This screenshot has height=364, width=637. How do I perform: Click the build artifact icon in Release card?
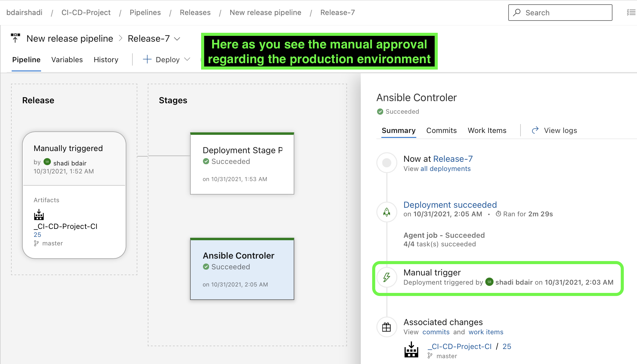(39, 215)
